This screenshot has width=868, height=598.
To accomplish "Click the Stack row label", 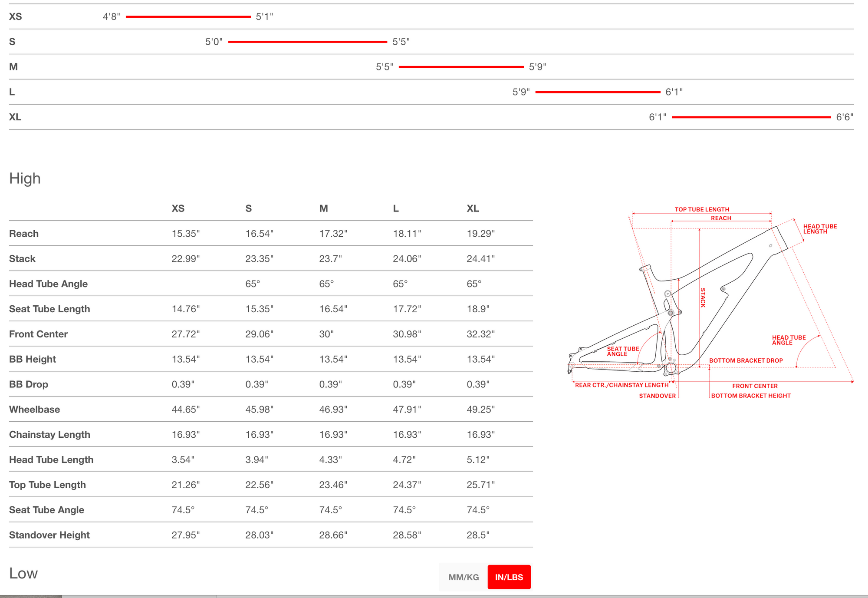I will 22,259.
